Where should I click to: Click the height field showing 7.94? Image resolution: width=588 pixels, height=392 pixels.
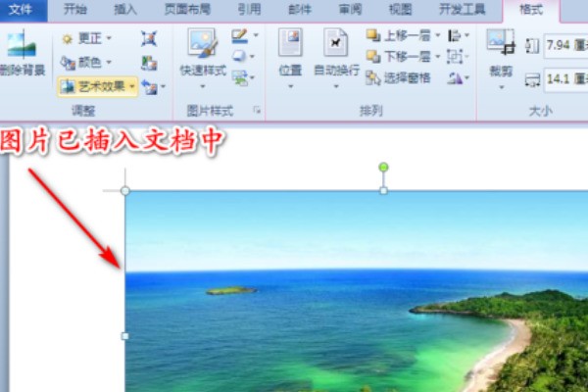click(565, 46)
